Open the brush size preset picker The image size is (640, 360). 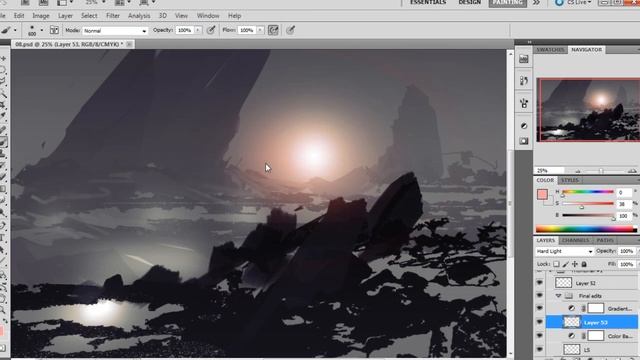point(32,30)
